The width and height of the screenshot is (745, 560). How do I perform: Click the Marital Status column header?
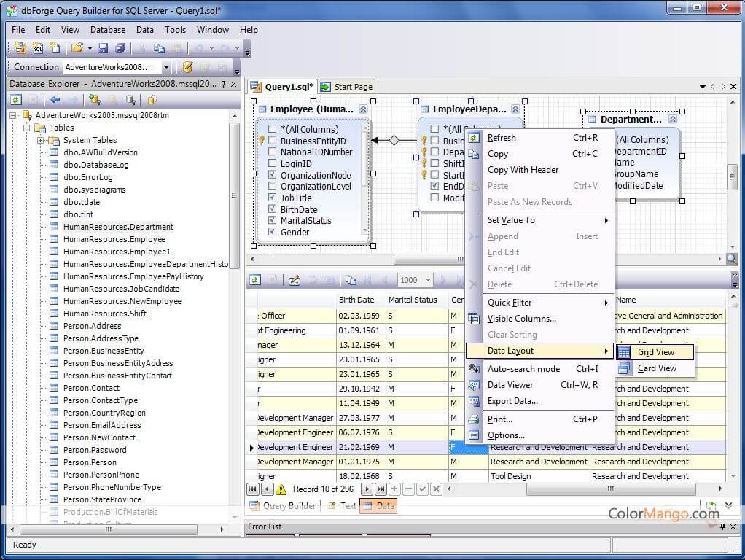416,300
